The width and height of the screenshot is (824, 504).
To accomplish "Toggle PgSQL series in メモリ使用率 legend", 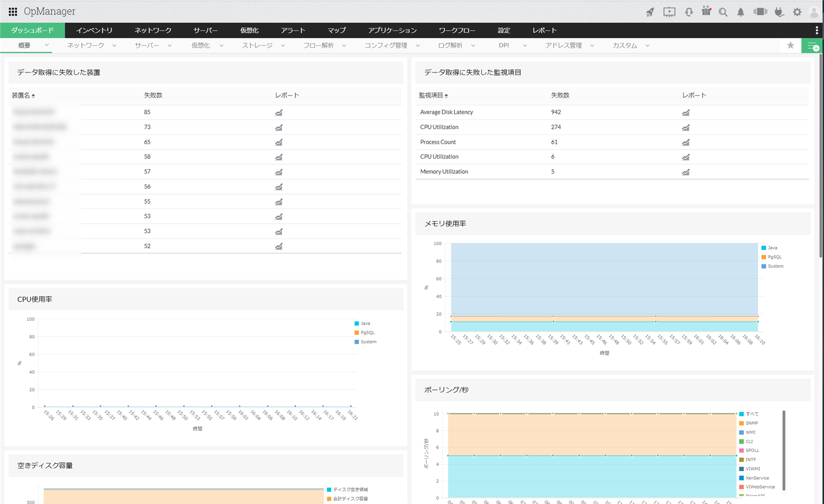I will click(774, 257).
